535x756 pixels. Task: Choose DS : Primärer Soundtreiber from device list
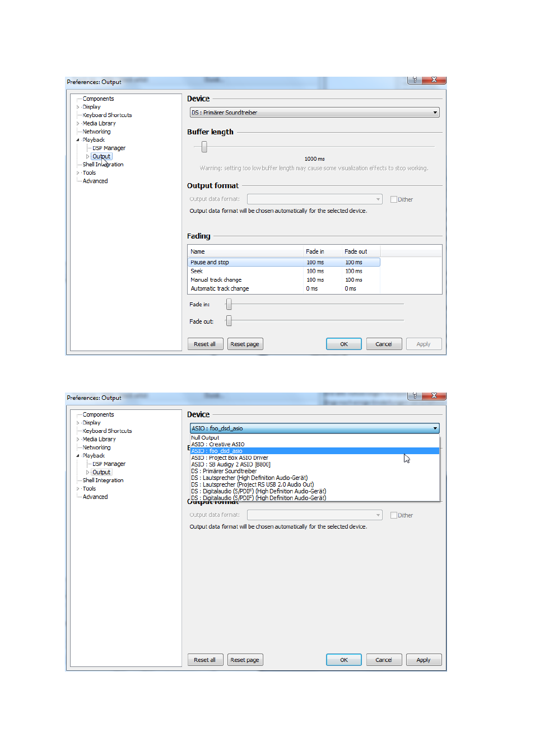(315, 472)
